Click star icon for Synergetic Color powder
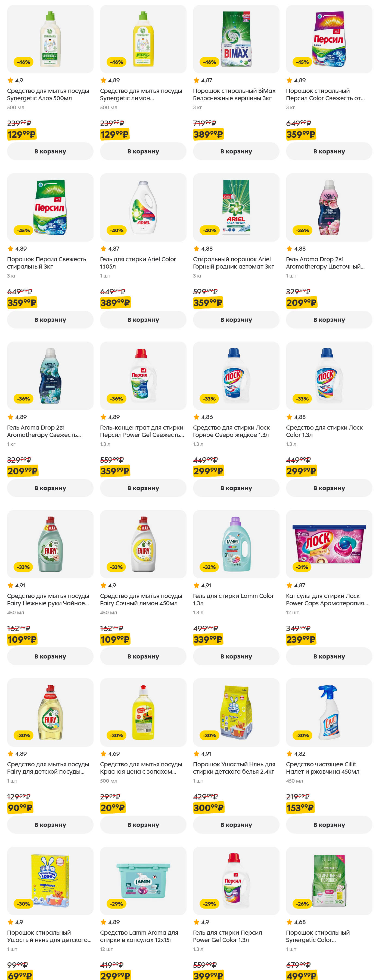385x980 pixels. 289,922
